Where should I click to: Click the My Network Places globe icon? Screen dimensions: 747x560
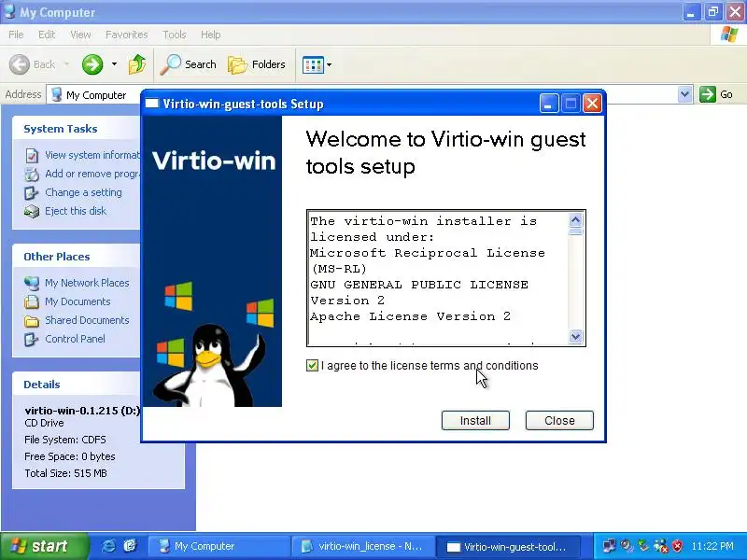pos(32,284)
